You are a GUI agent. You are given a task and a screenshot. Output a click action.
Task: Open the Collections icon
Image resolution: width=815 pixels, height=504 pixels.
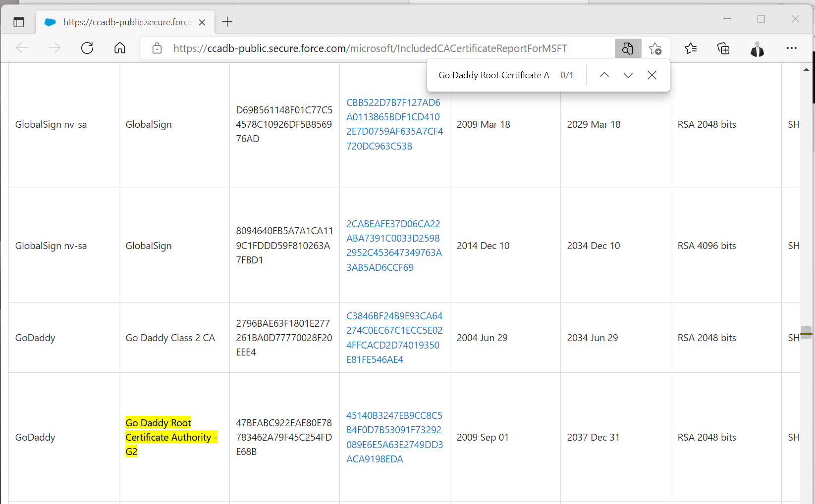point(723,49)
